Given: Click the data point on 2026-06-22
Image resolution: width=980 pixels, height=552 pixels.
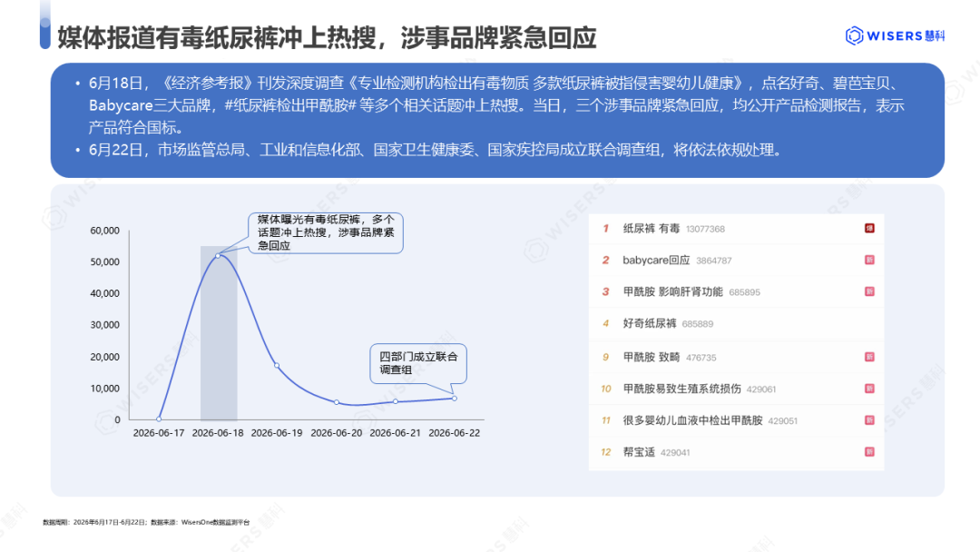Looking at the screenshot, I should pos(455,399).
